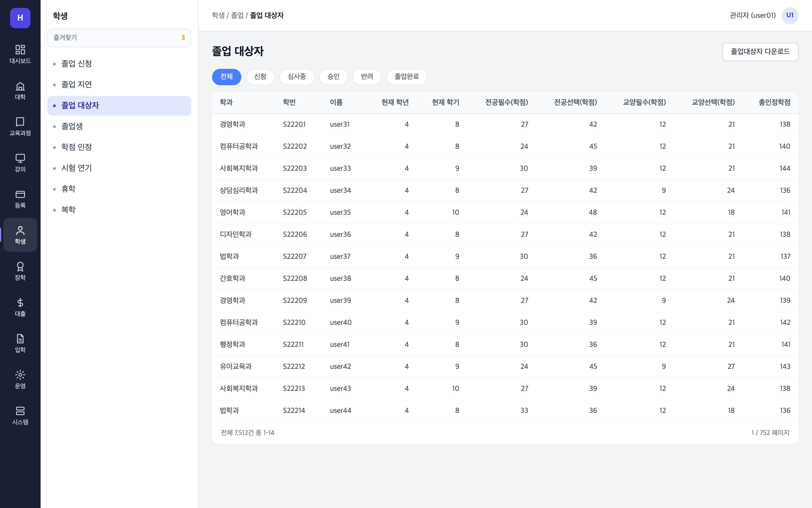Open 졸업 신청 menu item
The height and width of the screenshot is (508, 812).
pos(119,63)
